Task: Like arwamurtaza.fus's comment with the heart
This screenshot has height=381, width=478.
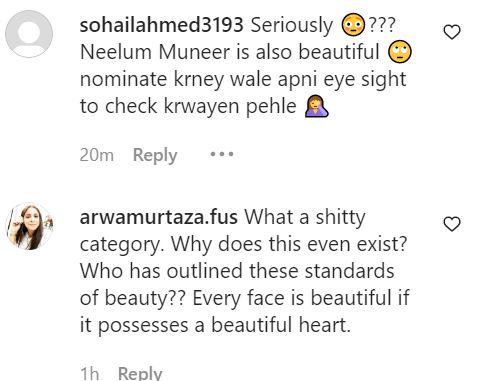Action: coord(452,224)
